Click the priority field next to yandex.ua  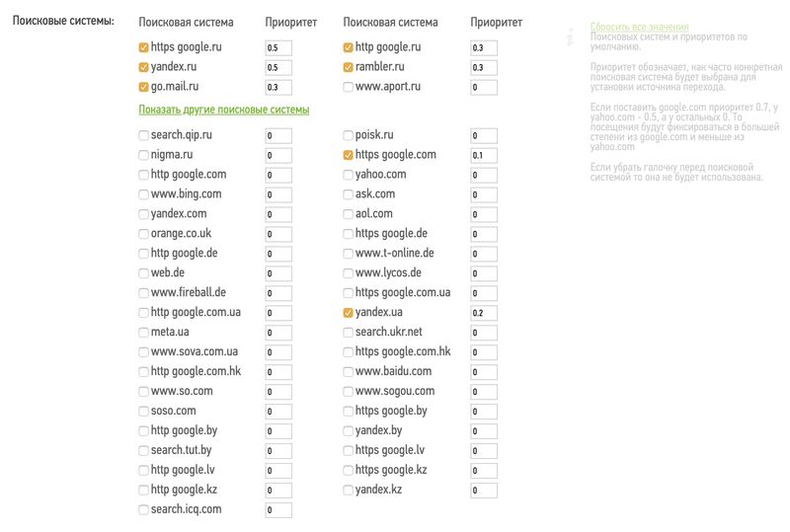(484, 313)
